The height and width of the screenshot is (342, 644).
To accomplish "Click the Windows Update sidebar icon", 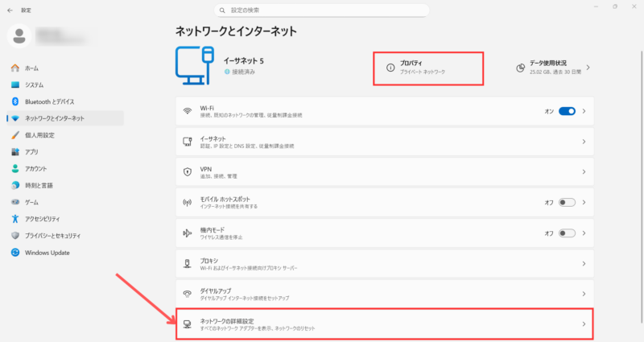I will click(x=15, y=252).
